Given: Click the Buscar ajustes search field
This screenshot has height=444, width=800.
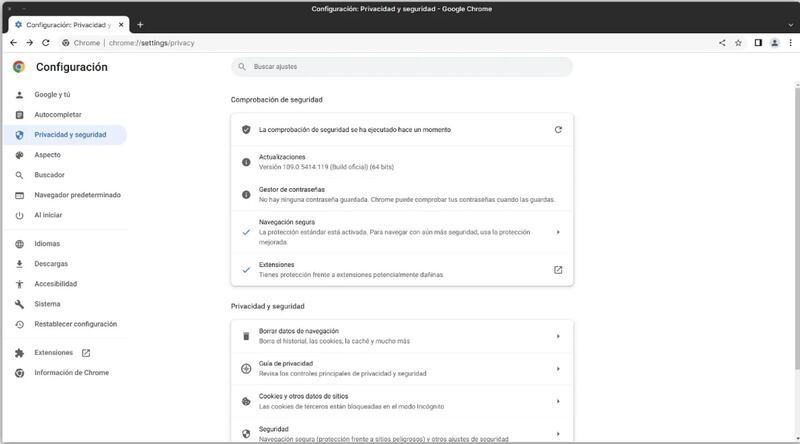Looking at the screenshot, I should point(402,67).
